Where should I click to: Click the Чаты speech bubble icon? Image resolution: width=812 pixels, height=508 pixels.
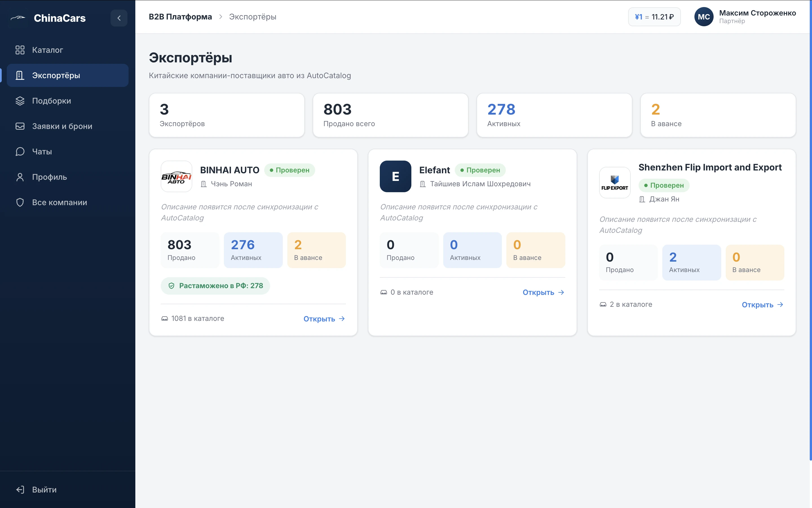[x=20, y=152]
